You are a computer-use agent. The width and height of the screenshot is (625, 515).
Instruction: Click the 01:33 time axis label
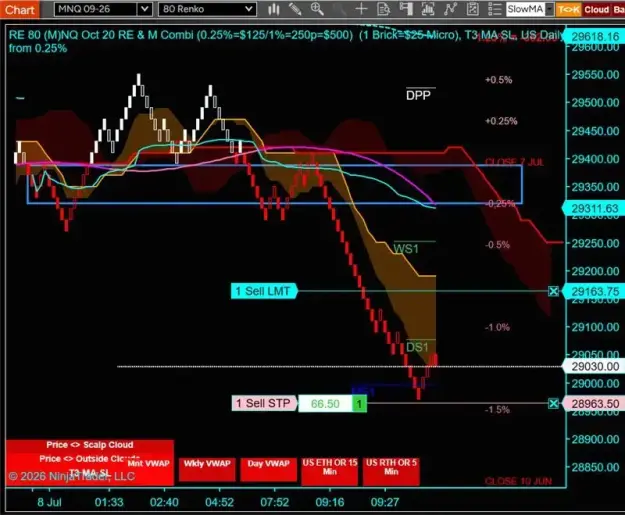point(109,502)
